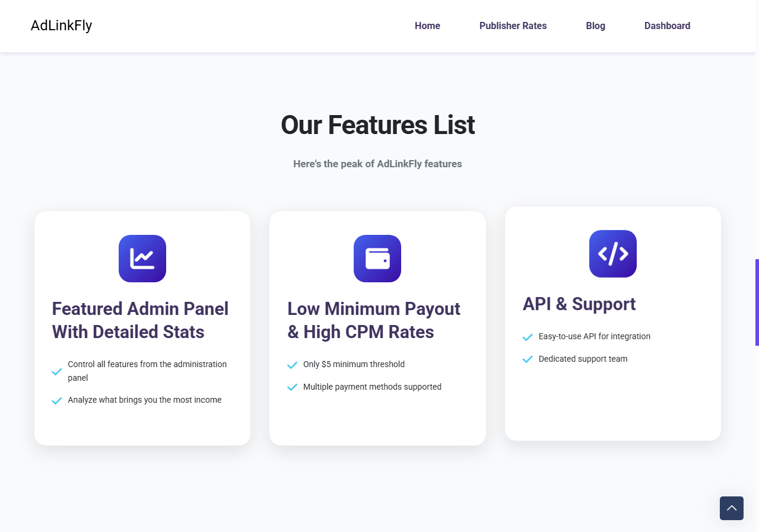Click 'Multiple payment methods supported' text
This screenshot has height=532, width=759.
pos(372,387)
